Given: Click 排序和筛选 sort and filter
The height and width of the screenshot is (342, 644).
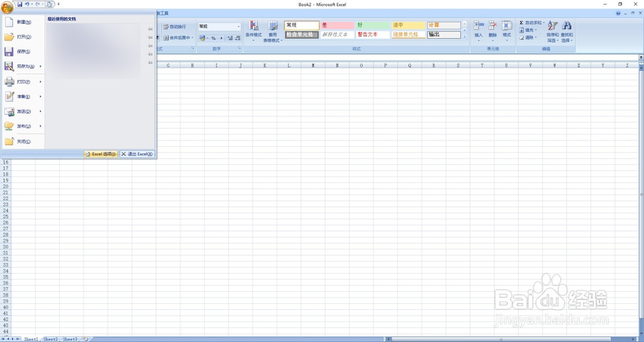Looking at the screenshot, I should 553,32.
